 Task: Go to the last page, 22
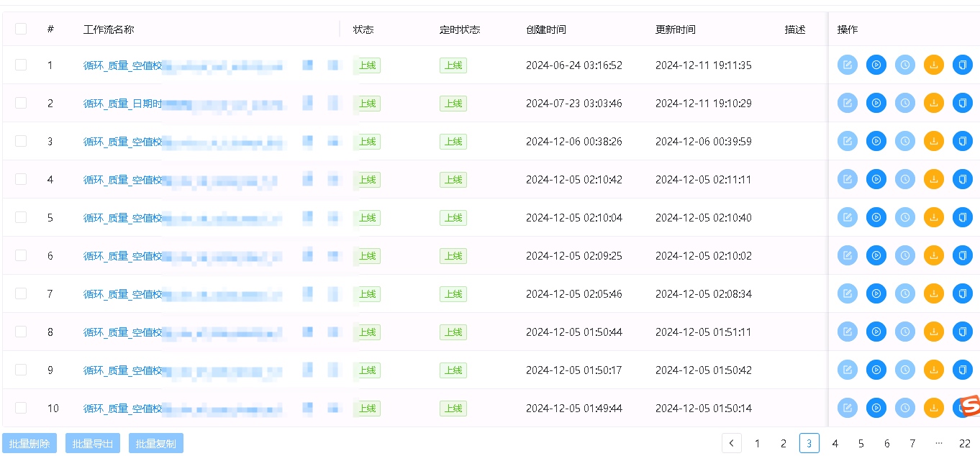pos(965,444)
